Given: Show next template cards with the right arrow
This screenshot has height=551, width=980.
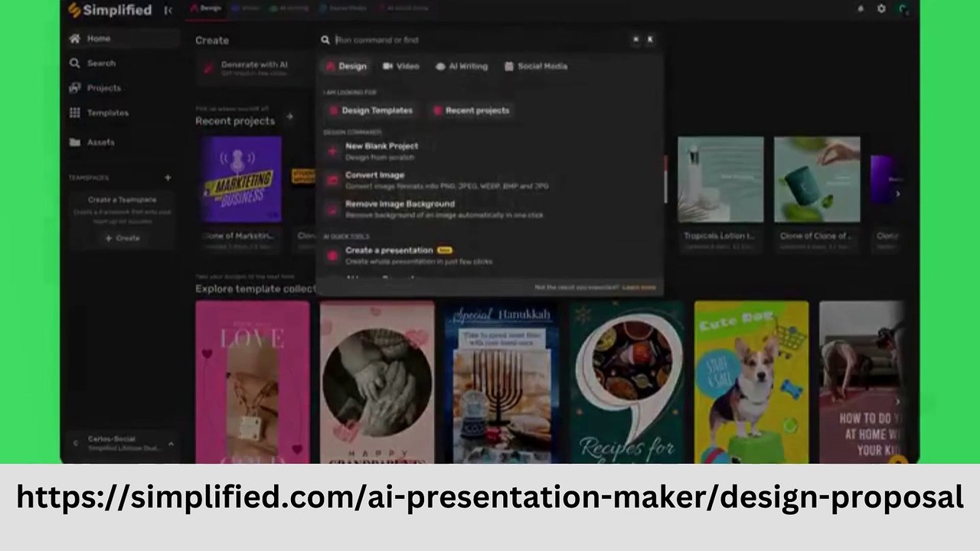Looking at the screenshot, I should 897,401.
